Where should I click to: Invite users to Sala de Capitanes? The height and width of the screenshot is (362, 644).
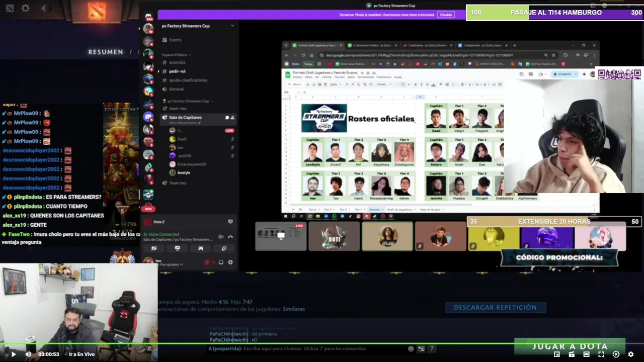232,118
